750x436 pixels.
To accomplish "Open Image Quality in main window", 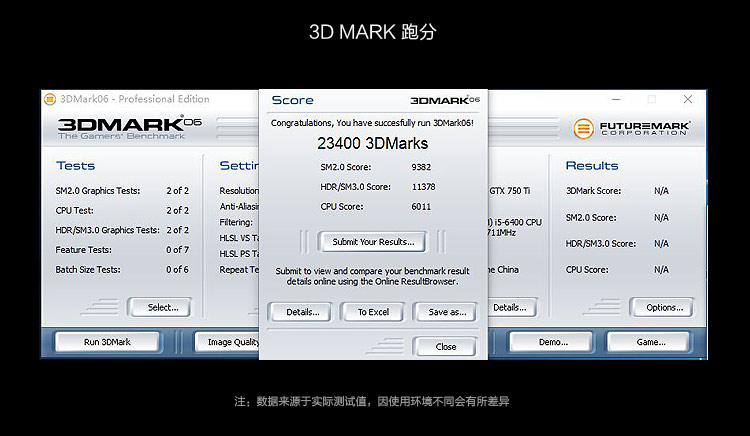I will tap(229, 342).
